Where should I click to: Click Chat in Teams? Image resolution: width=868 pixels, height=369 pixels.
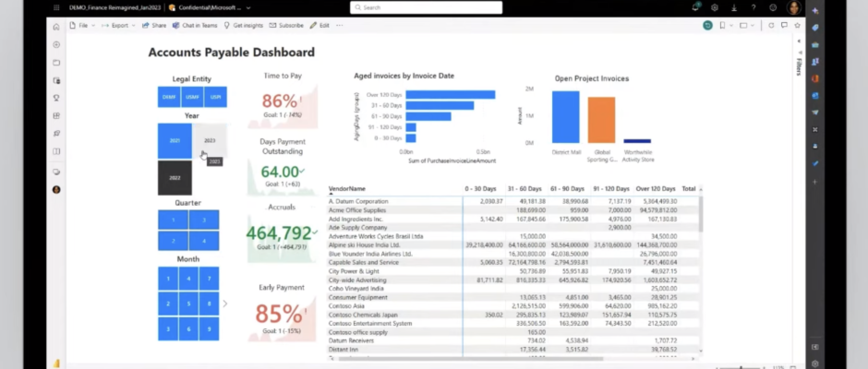[195, 26]
